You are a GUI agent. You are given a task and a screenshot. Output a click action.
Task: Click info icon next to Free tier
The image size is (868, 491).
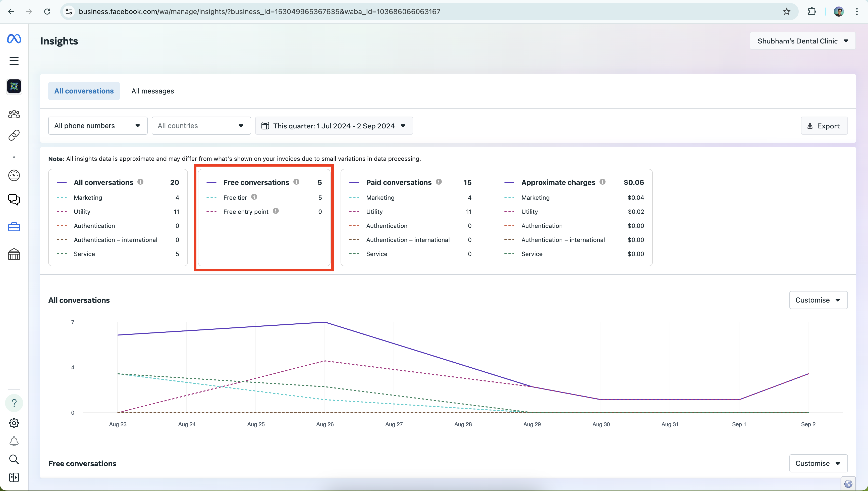(x=254, y=197)
